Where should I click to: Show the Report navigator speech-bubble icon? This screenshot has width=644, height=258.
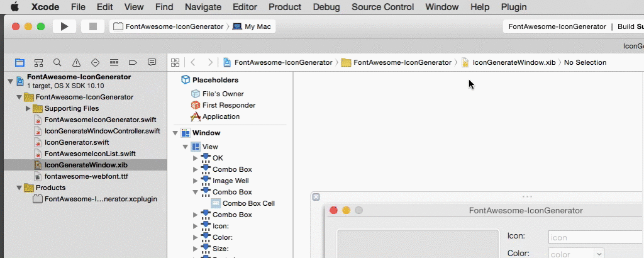point(152,62)
